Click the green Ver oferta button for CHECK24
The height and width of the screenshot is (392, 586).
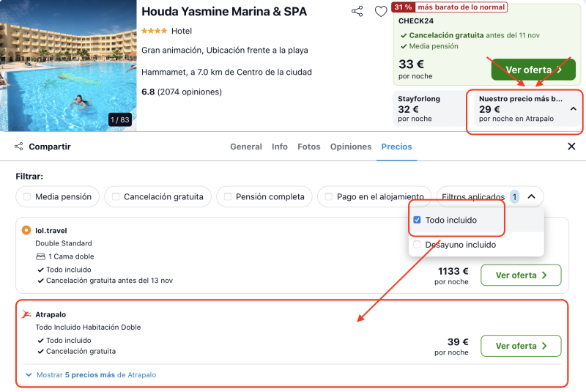point(533,70)
